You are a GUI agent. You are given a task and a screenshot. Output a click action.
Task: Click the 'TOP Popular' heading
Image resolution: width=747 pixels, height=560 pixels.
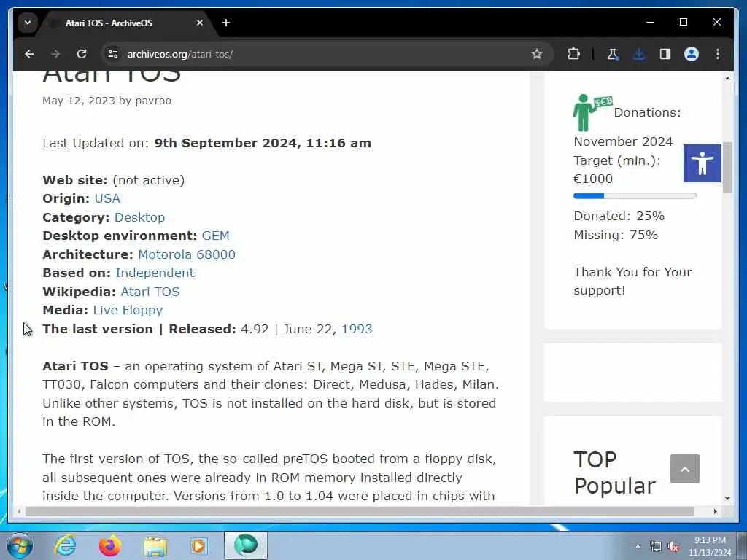[614, 472]
